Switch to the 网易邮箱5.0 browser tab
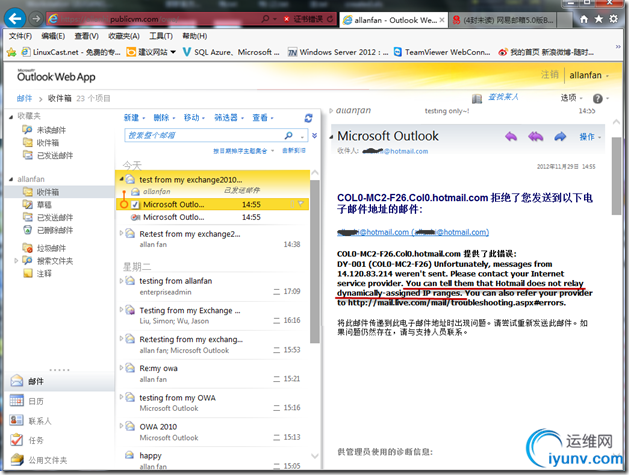The width and height of the screenshot is (629, 475). tap(503, 20)
